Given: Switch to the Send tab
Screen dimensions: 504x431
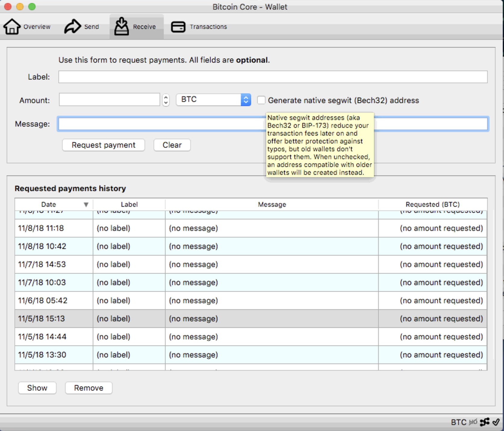Looking at the screenshot, I should click(x=82, y=27).
